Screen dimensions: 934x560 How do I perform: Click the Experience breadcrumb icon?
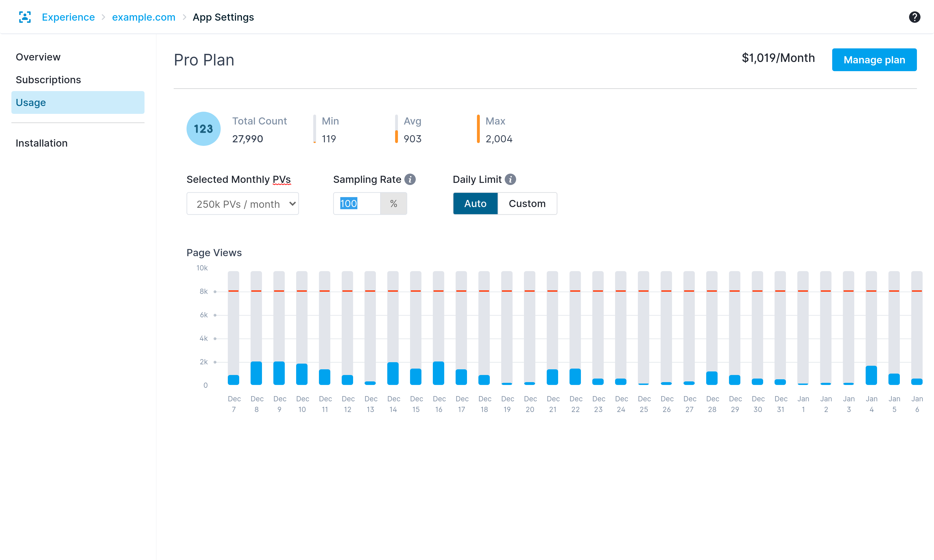(x=24, y=17)
